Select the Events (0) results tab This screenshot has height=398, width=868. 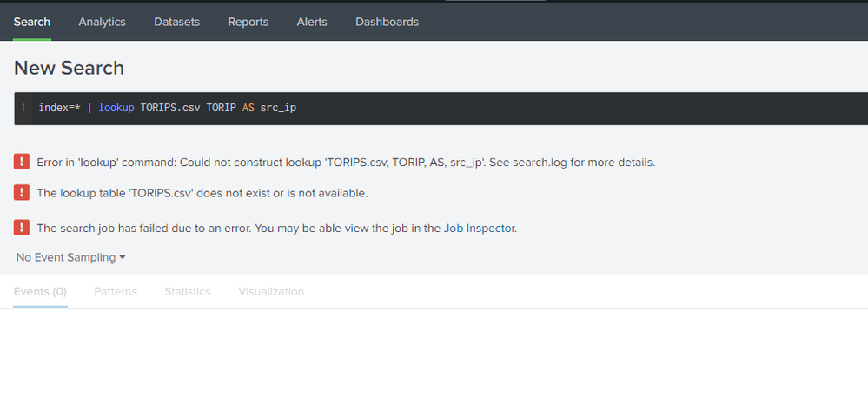coord(40,292)
